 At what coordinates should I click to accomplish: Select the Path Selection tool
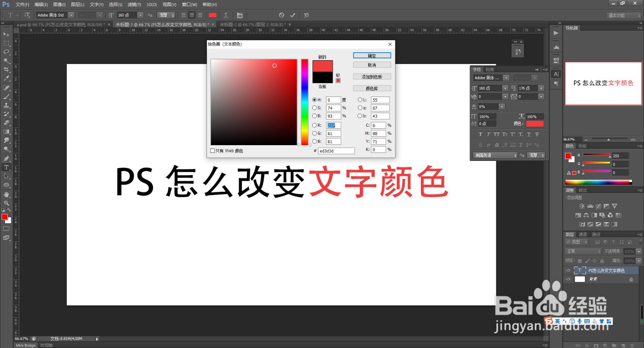(x=6, y=176)
